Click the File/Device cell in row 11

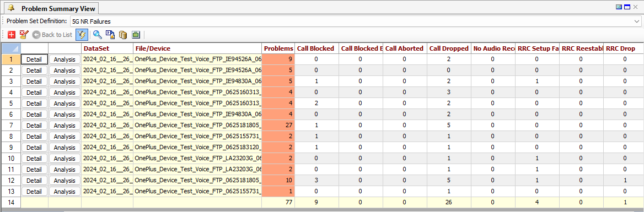197,170
